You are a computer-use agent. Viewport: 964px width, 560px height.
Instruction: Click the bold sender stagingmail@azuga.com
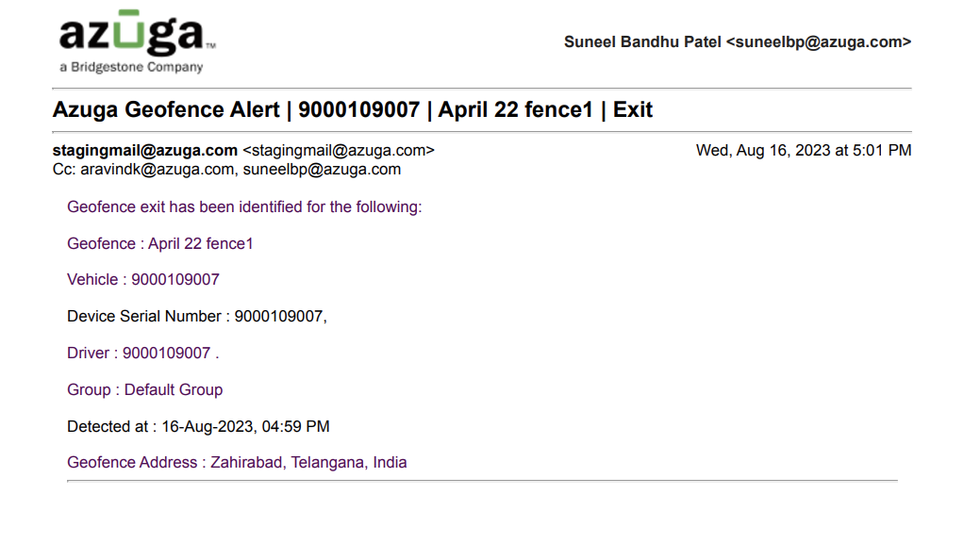[x=145, y=151]
